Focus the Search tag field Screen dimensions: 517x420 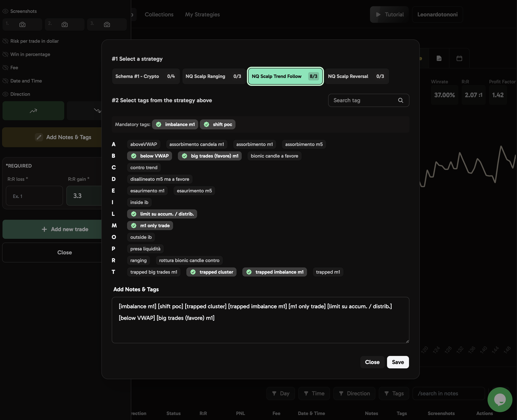369,100
